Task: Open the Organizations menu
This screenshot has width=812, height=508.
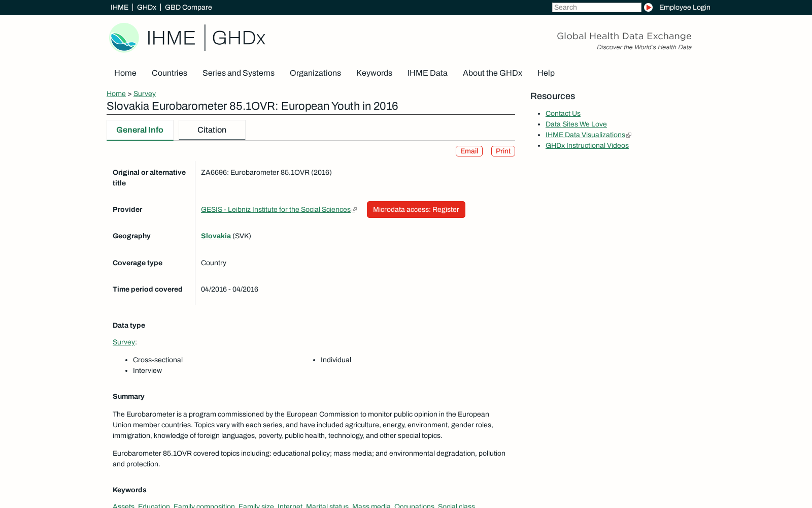Action: click(315, 73)
